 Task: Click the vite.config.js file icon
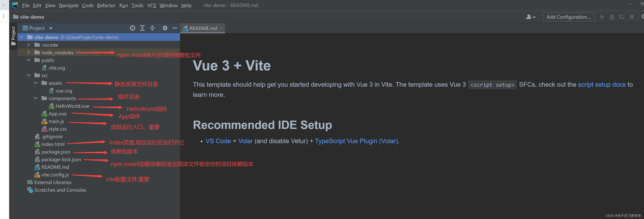(37, 175)
